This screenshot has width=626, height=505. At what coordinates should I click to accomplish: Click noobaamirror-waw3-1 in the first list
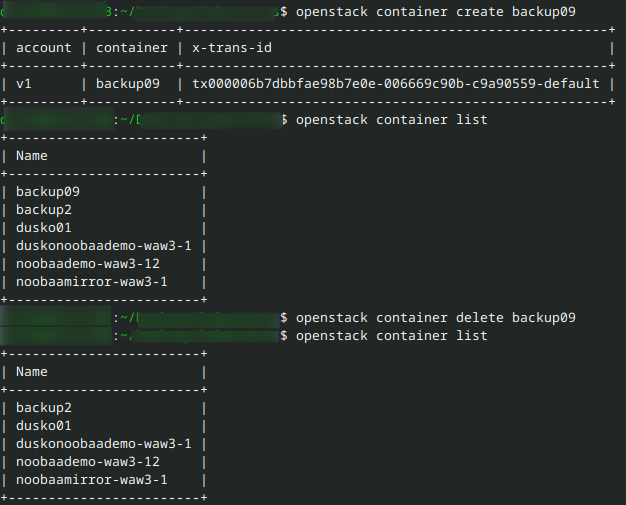point(92,282)
